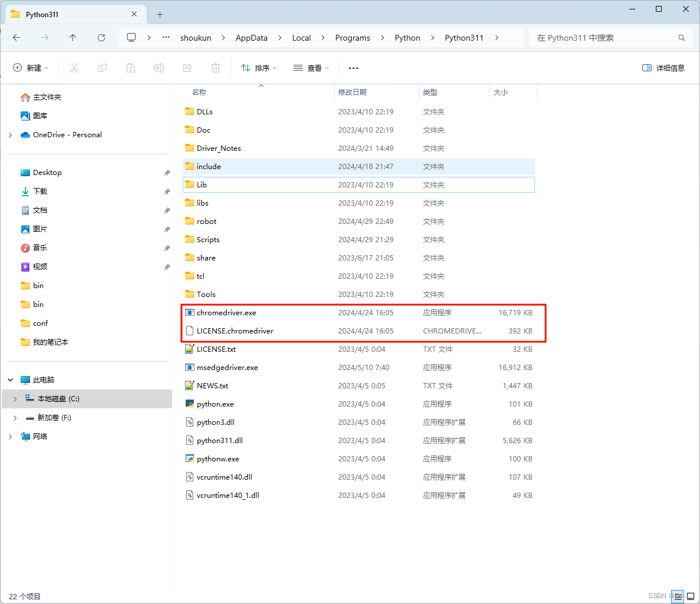The image size is (700, 604).
Task: Sort by 名称 column header
Action: coord(258,92)
